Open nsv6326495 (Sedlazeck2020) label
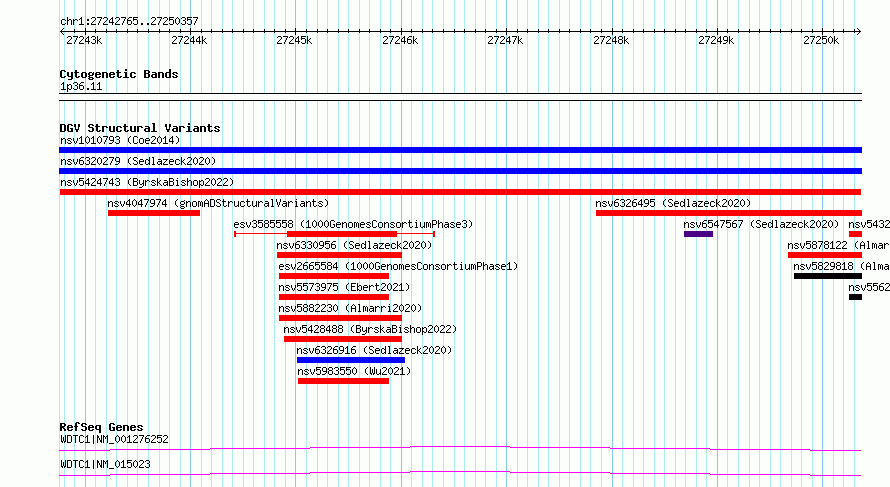890x487 pixels. tap(673, 203)
